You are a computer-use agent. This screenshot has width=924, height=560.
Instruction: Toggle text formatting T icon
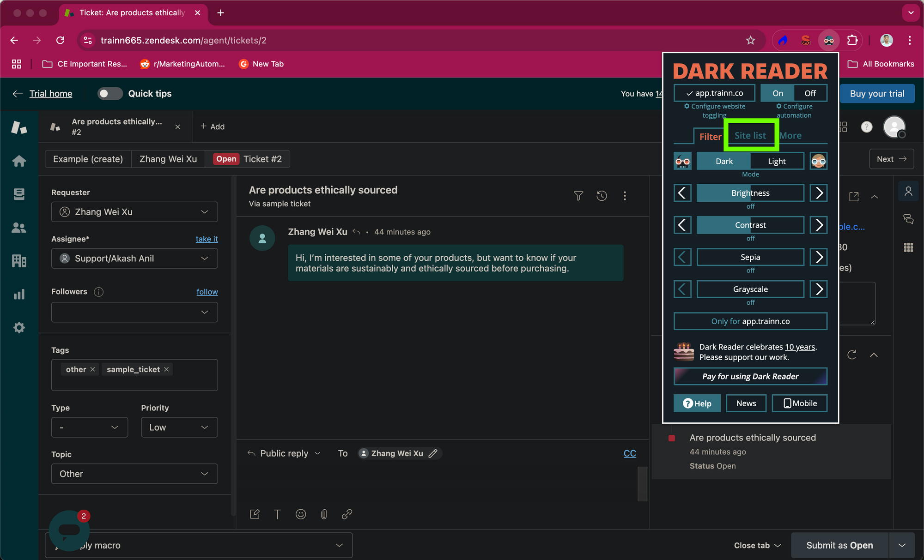[x=277, y=514]
